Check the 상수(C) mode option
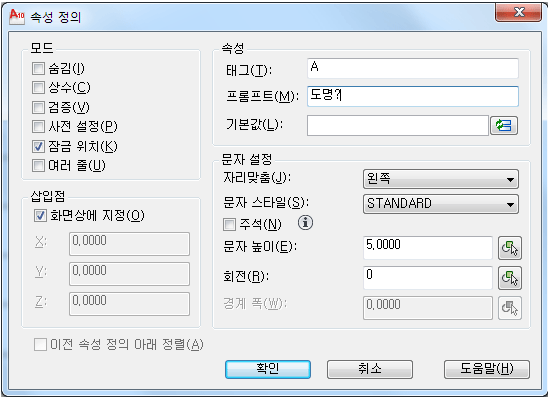The image size is (548, 397). click(x=38, y=87)
